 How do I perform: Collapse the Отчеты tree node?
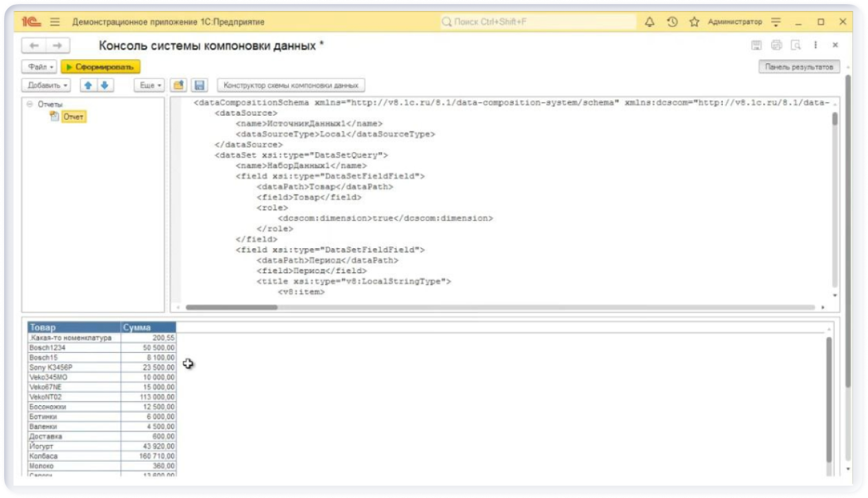coord(30,105)
